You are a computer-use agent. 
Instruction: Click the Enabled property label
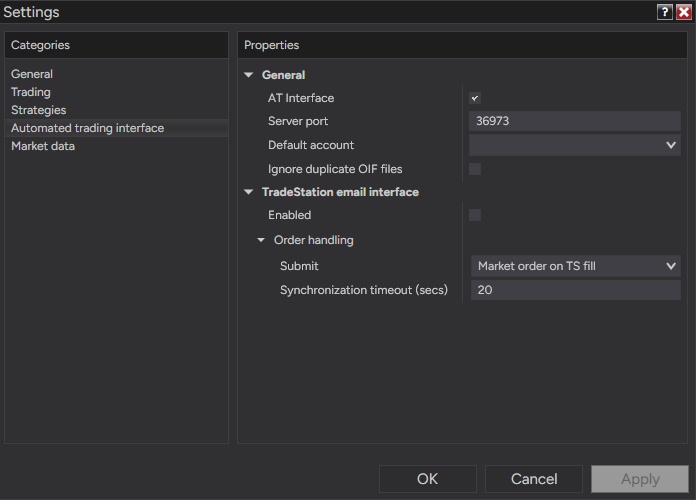coord(289,215)
